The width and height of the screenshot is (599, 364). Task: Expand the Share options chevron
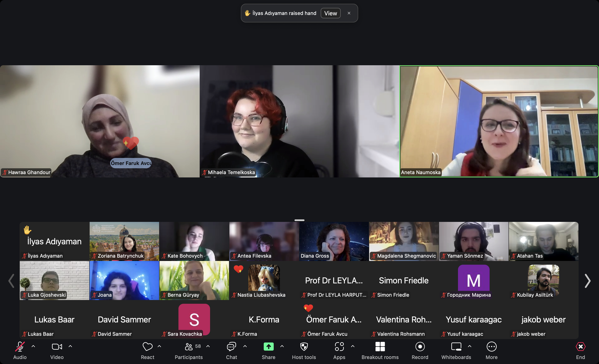tap(282, 346)
